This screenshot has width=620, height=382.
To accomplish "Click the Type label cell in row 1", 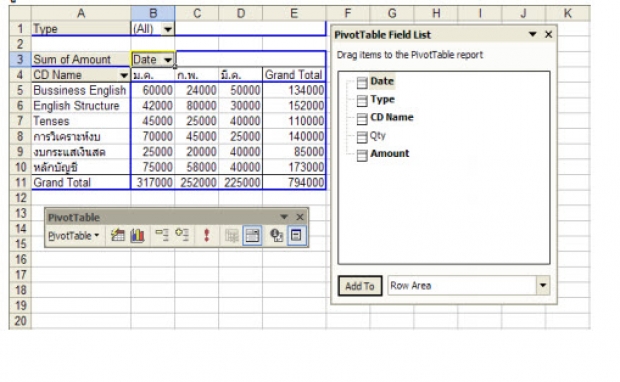I will (81, 29).
